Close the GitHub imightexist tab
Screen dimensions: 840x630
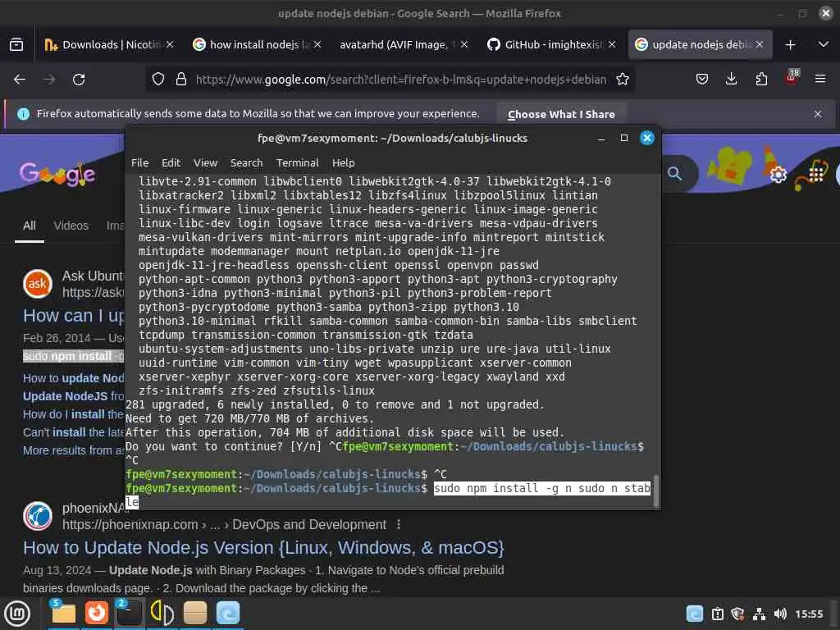pyautogui.click(x=612, y=44)
